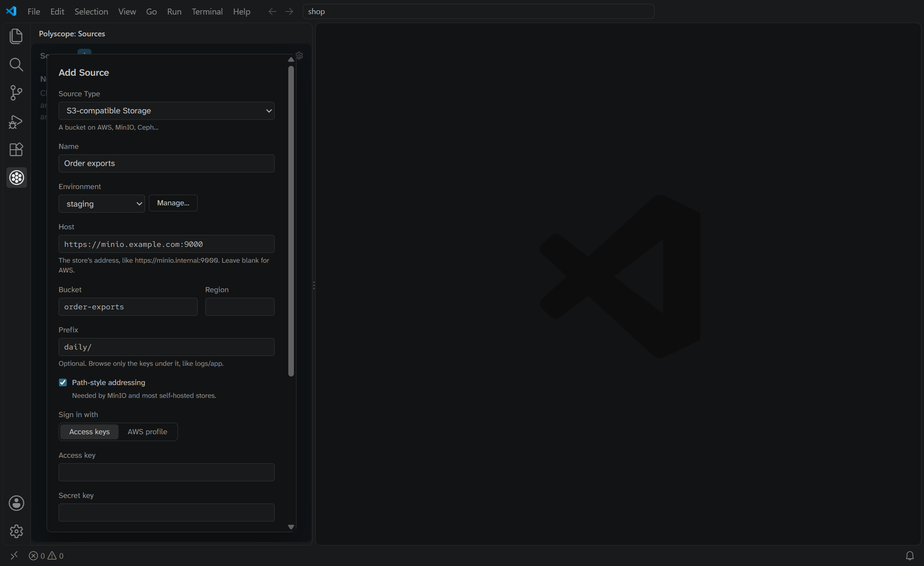Viewport: 924px width, 566px height.
Task: Open the notifications bell
Action: [x=910, y=556]
